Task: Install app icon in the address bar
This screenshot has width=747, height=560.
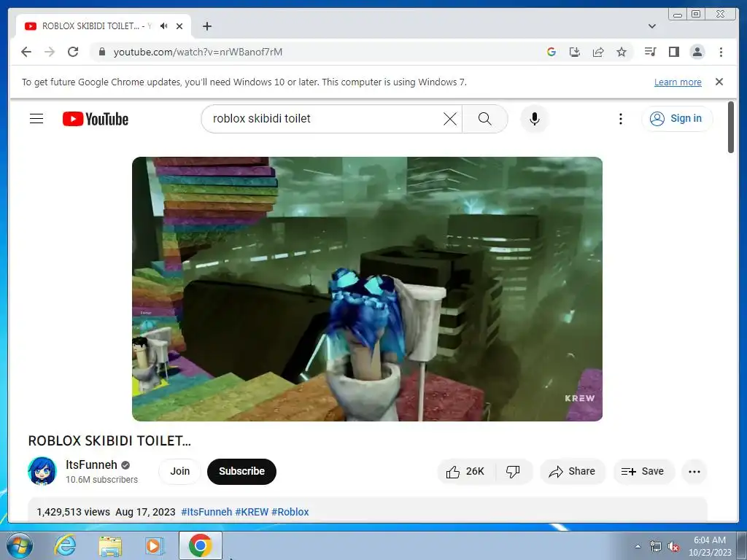Action: point(575,52)
